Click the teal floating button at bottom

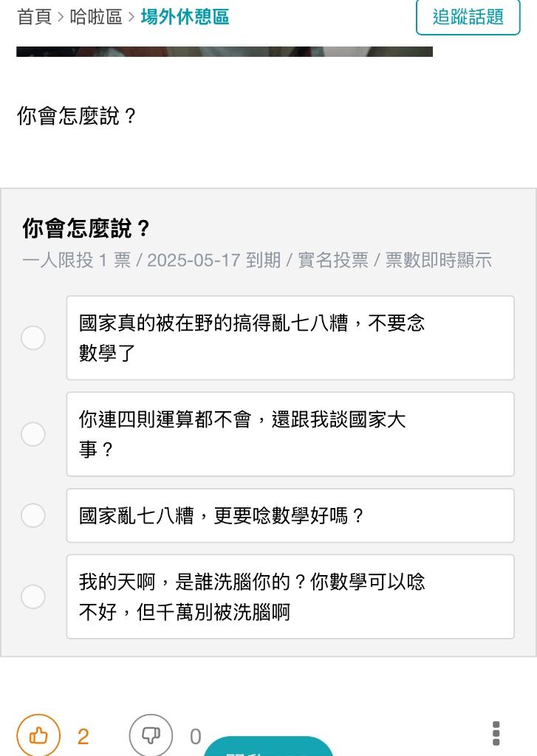pos(268,747)
